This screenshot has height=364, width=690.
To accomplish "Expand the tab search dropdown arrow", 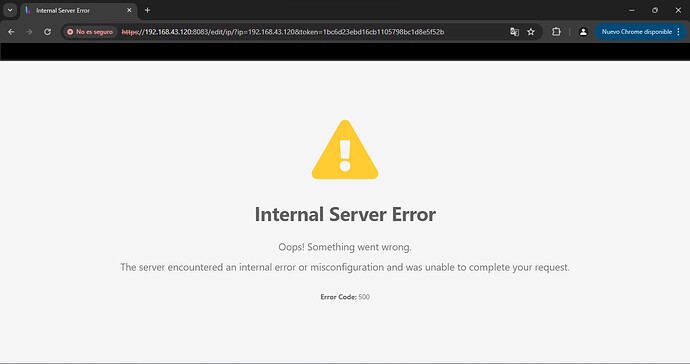I will coord(10,10).
